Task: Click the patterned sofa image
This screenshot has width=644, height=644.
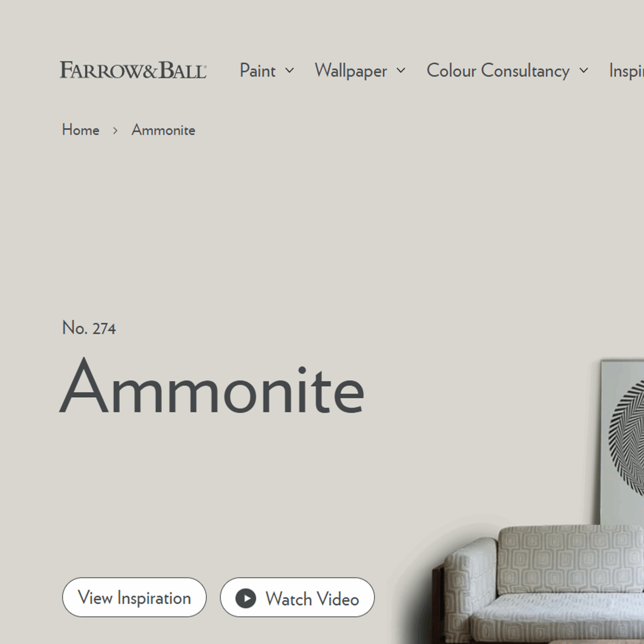Action: (x=537, y=585)
